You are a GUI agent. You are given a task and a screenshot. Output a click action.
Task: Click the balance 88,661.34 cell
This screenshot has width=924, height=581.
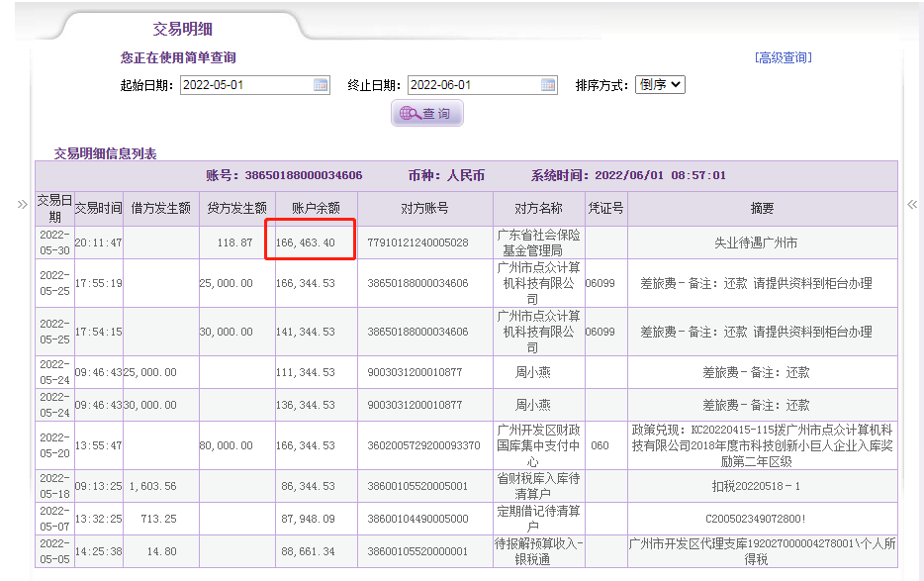[316, 551]
